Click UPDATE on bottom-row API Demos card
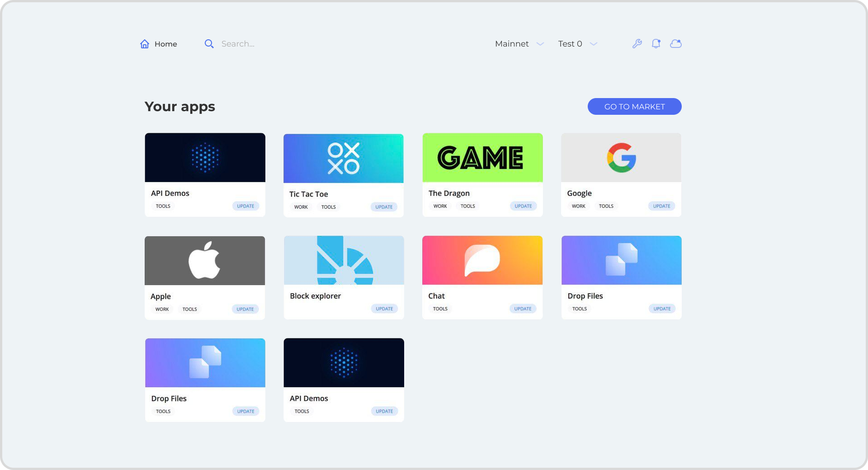Screen dimensions: 868x470 pyautogui.click(x=385, y=411)
